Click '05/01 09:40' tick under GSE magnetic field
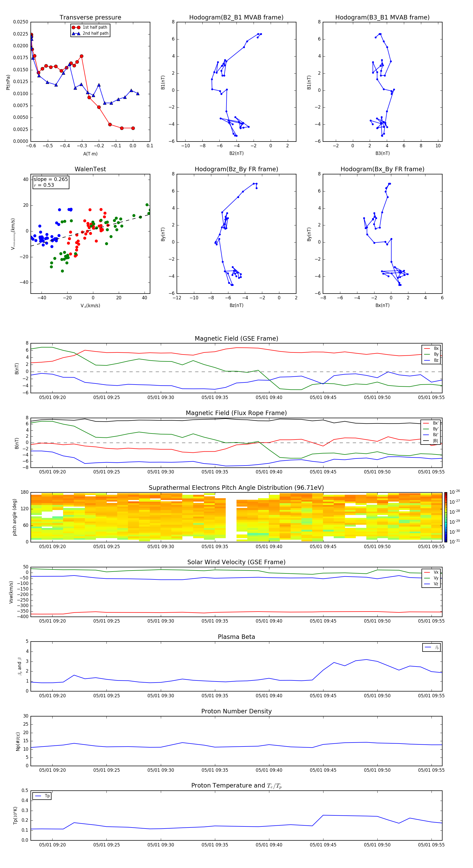473x868 pixels. (x=269, y=398)
